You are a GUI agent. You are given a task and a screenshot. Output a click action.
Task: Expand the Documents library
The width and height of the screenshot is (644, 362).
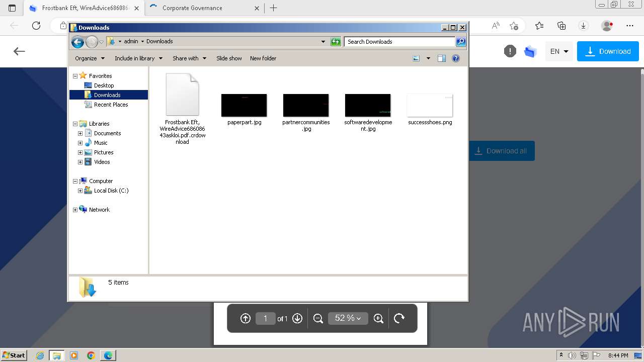tap(80, 133)
